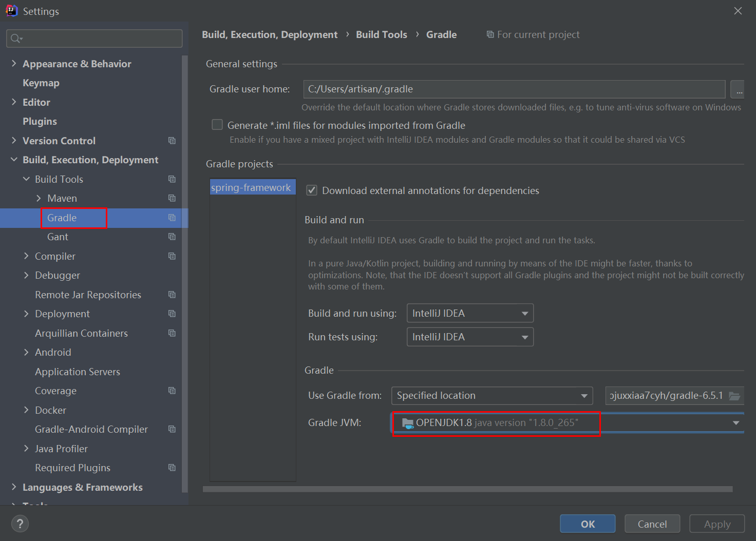
Task: Click the folder browse icon for Gradle location
Action: pyautogui.click(x=735, y=396)
